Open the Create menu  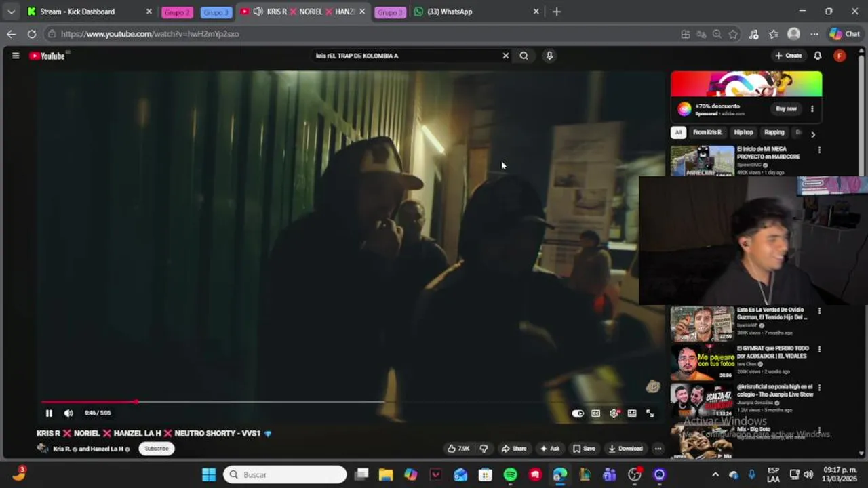click(789, 56)
